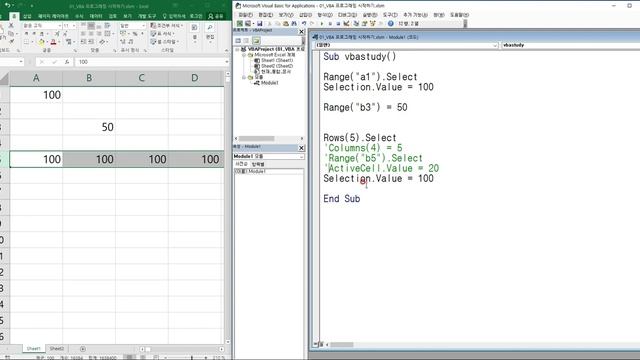Add new sheet with plus icon
Image resolution: width=640 pixels, height=360 pixels.
(x=83, y=349)
